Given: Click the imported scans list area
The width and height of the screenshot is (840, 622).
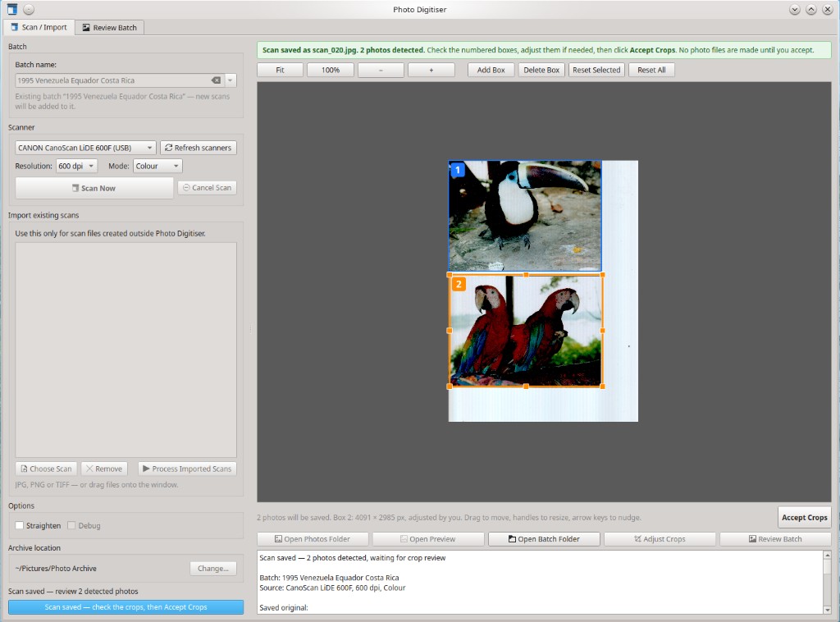Looking at the screenshot, I should tap(126, 350).
